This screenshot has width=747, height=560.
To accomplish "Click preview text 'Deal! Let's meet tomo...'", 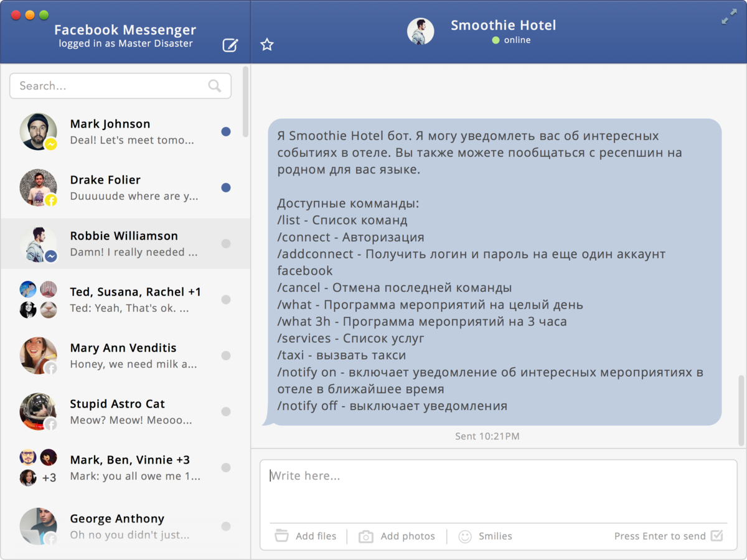I will click(132, 140).
